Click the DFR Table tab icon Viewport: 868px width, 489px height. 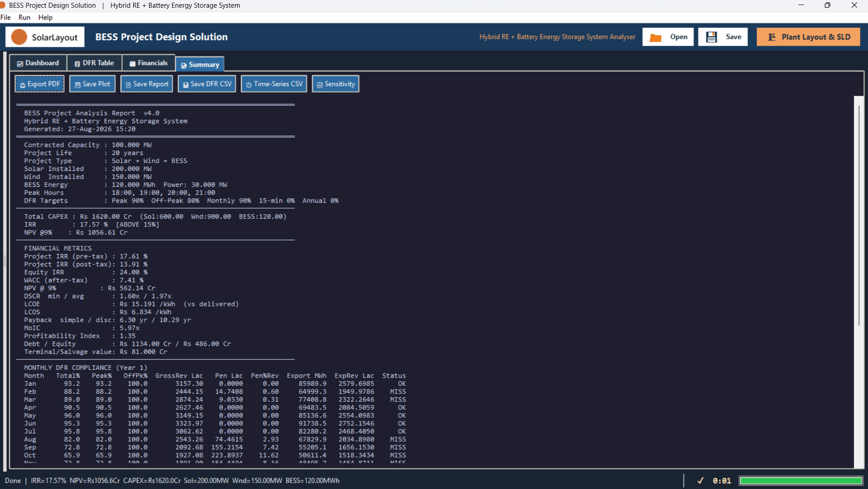click(77, 64)
